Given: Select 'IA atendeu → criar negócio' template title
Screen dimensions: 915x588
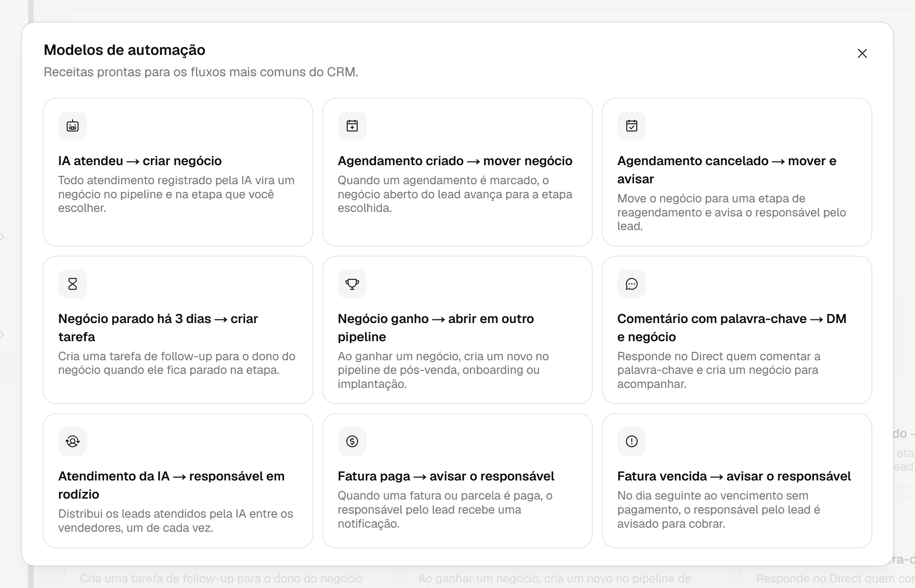Looking at the screenshot, I should (140, 161).
